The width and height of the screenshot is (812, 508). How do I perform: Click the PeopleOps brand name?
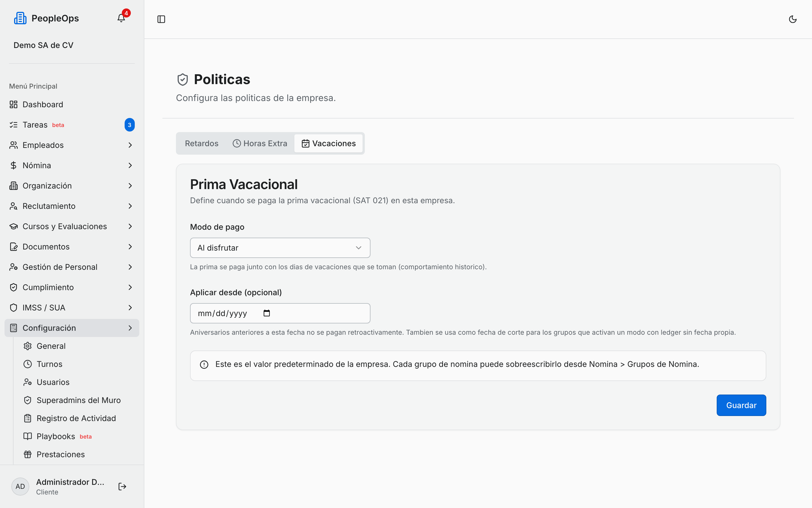pyautogui.click(x=55, y=18)
